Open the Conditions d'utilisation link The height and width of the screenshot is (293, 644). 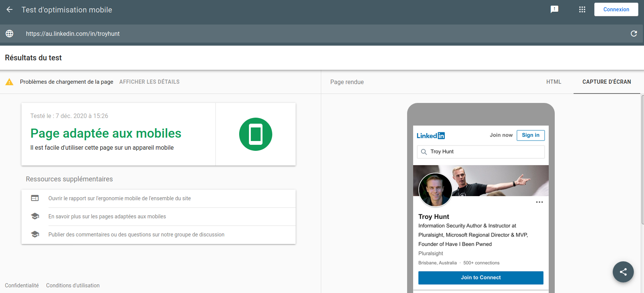[73, 285]
